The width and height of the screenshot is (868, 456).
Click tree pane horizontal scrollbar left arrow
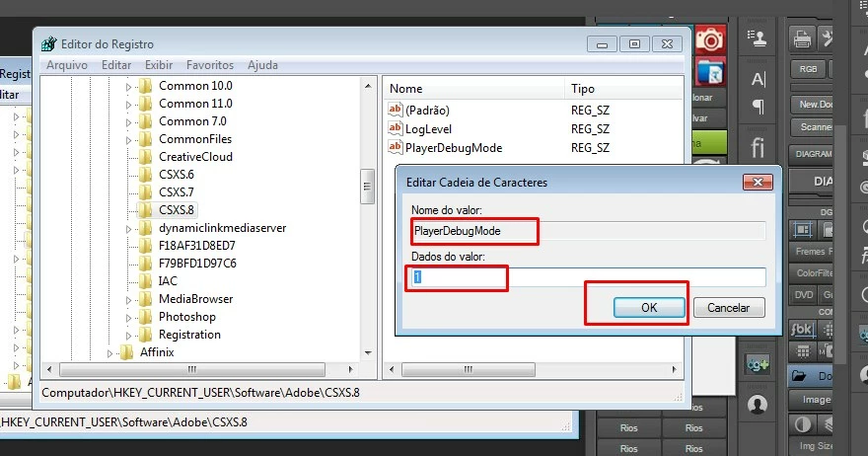[x=50, y=369]
